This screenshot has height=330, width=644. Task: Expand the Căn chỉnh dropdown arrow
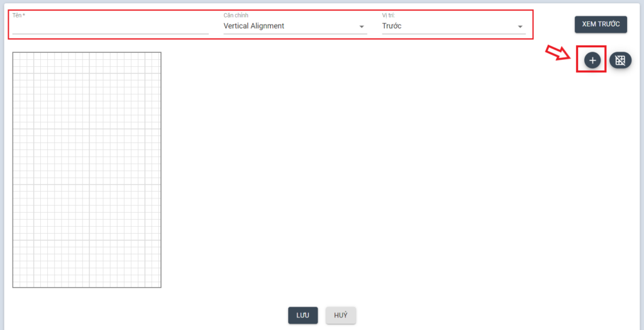[x=362, y=26]
